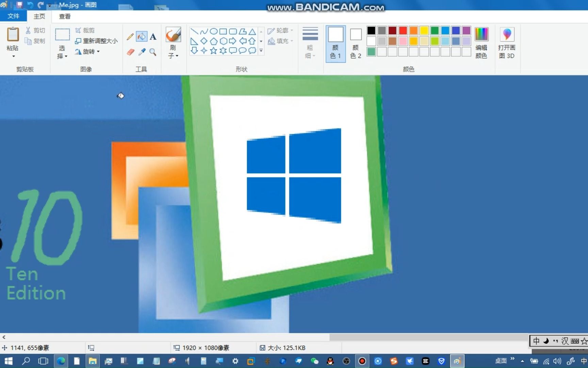This screenshot has height=368, width=588.
Task: Click the Redo arrow in title bar
Action: tap(40, 5)
